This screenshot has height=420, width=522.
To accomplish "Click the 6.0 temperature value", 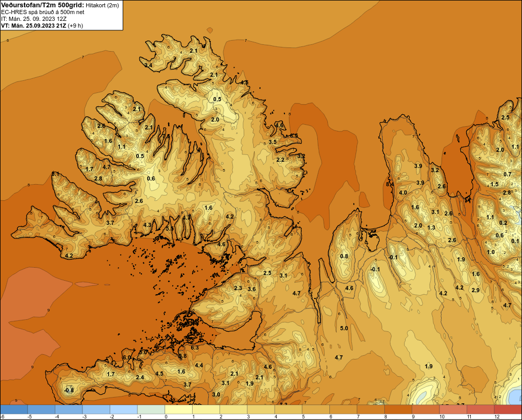I will click(x=127, y=357).
